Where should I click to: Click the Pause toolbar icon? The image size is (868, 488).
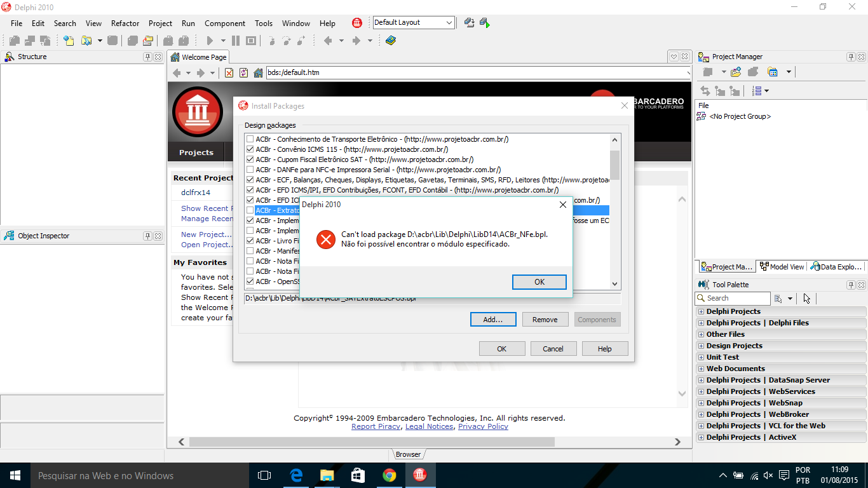click(236, 41)
